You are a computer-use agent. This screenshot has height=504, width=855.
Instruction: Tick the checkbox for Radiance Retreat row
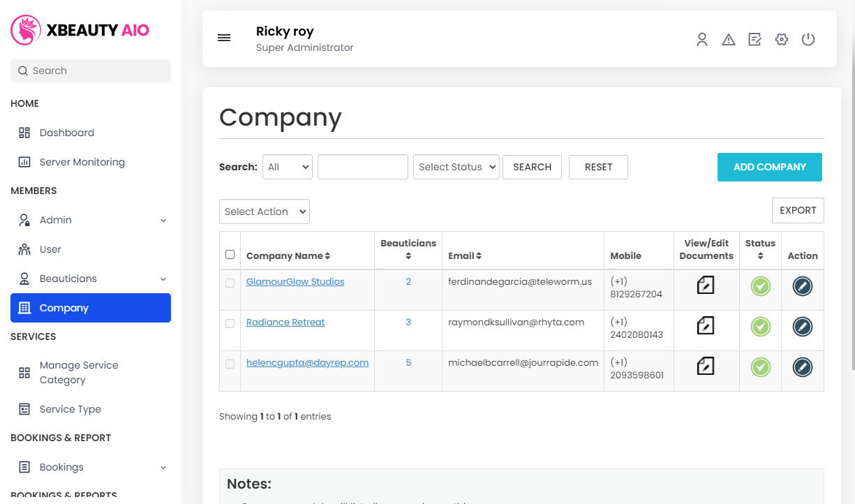(x=230, y=323)
